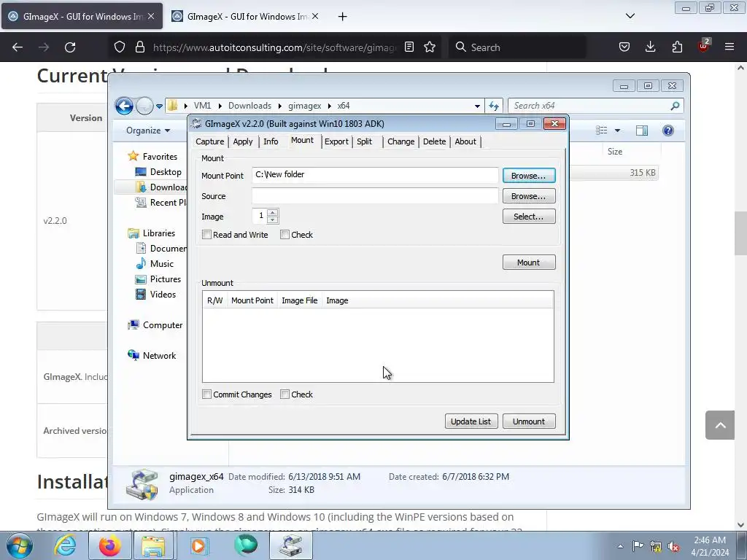Image resolution: width=747 pixels, height=560 pixels.
Task: Open Explorer recent locations dropdown arrow
Action: point(159,106)
